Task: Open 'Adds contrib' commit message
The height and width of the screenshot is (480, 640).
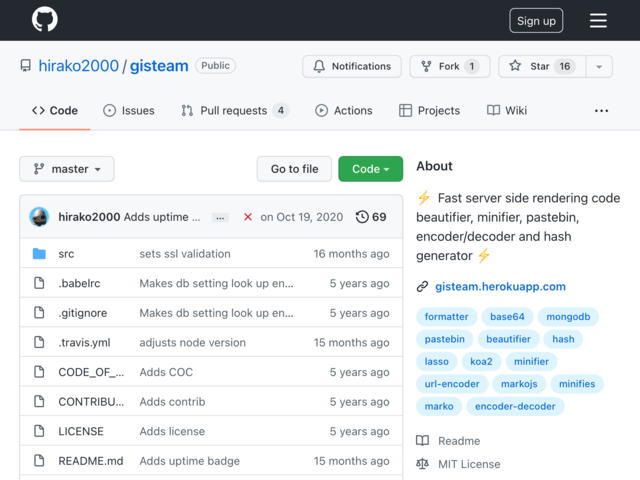Action: (x=172, y=402)
